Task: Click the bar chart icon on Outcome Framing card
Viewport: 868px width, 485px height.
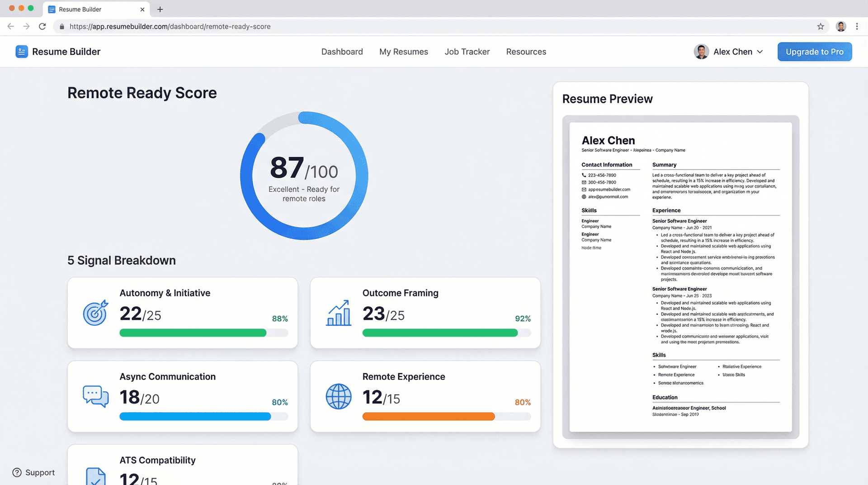Action: click(x=338, y=313)
